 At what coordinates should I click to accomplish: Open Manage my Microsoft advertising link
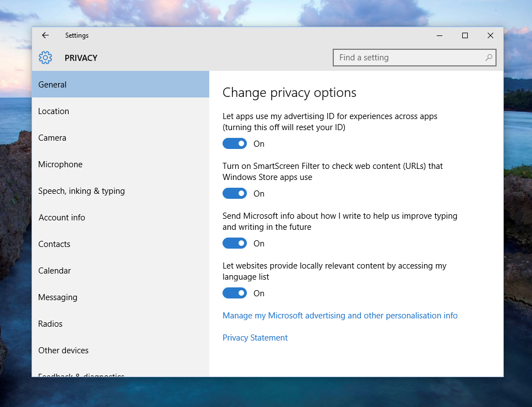coord(339,315)
